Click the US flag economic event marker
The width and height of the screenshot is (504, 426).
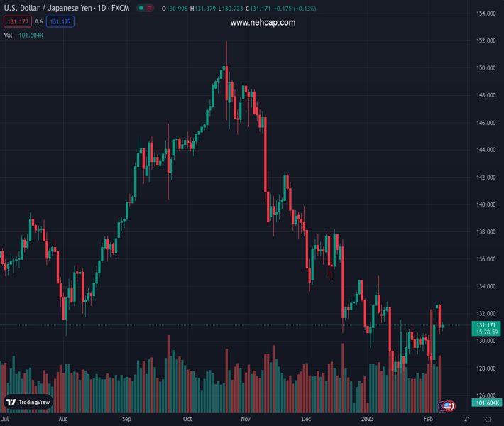[x=449, y=406]
